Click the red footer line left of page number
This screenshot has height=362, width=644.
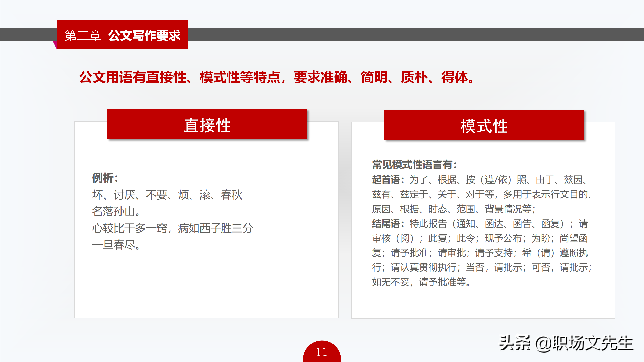tap(160, 348)
